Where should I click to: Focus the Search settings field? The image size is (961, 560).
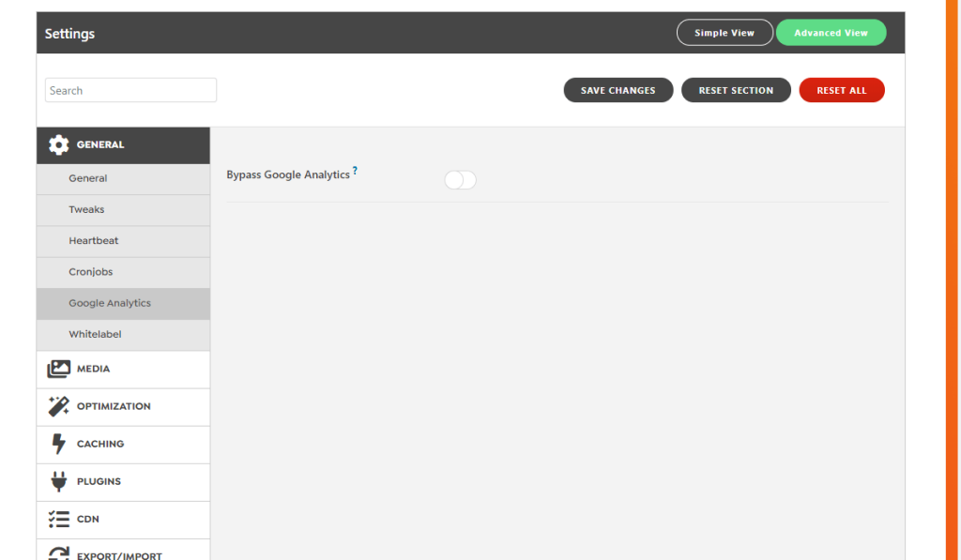pos(130,90)
